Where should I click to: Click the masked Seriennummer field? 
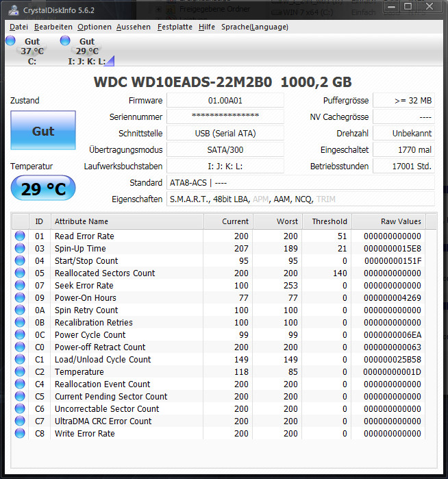tap(225, 116)
